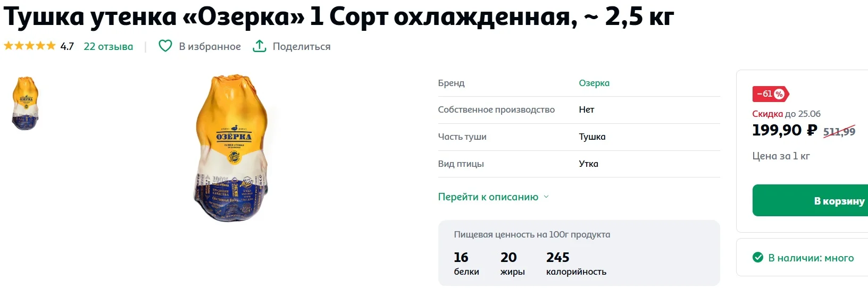868x288 pixels.
Task: Click the Поделиться share label
Action: (x=302, y=46)
